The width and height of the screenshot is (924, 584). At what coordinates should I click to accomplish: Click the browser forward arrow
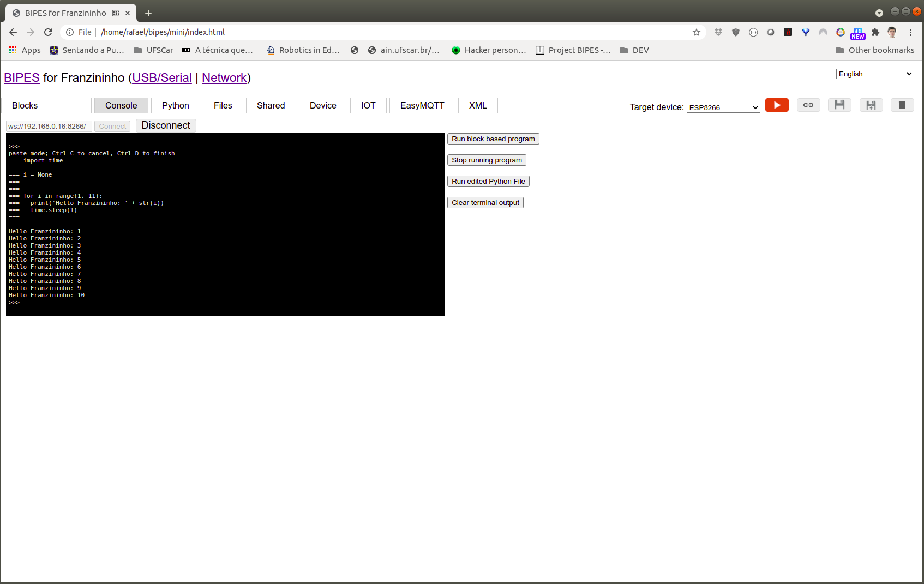31,32
